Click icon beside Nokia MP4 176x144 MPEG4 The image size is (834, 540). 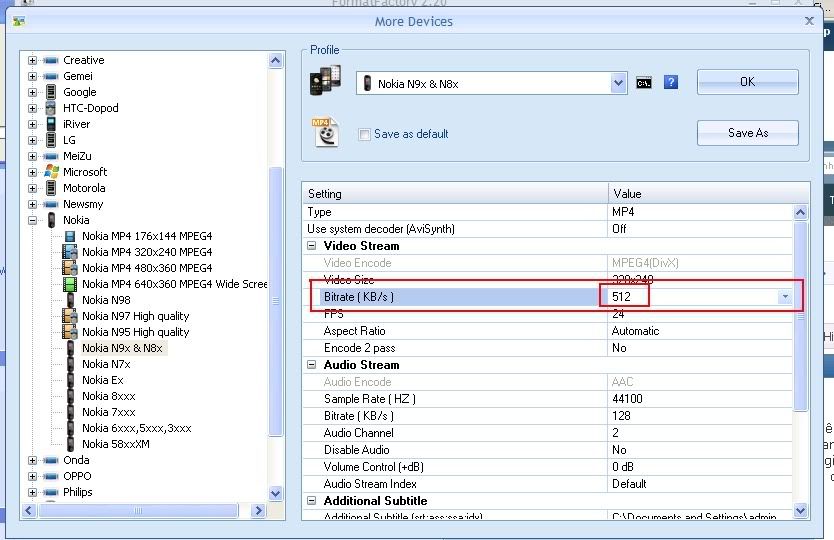70,236
